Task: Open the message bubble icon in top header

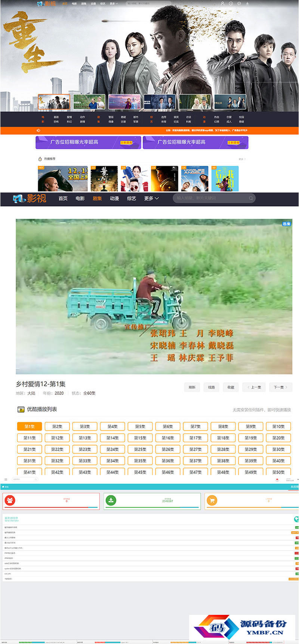Action: [x=239, y=3]
